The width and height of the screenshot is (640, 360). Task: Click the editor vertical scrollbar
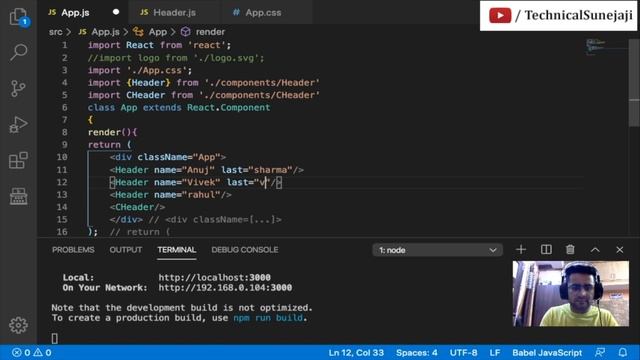634,84
